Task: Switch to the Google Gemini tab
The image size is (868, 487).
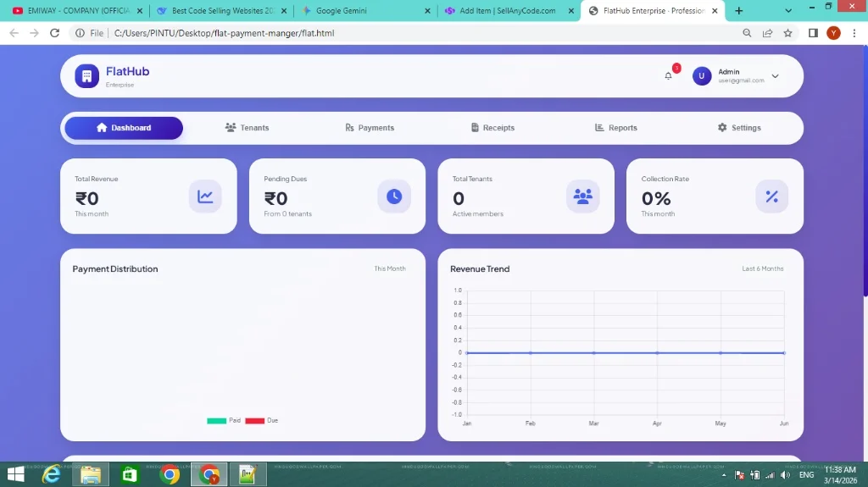Action: [365, 10]
